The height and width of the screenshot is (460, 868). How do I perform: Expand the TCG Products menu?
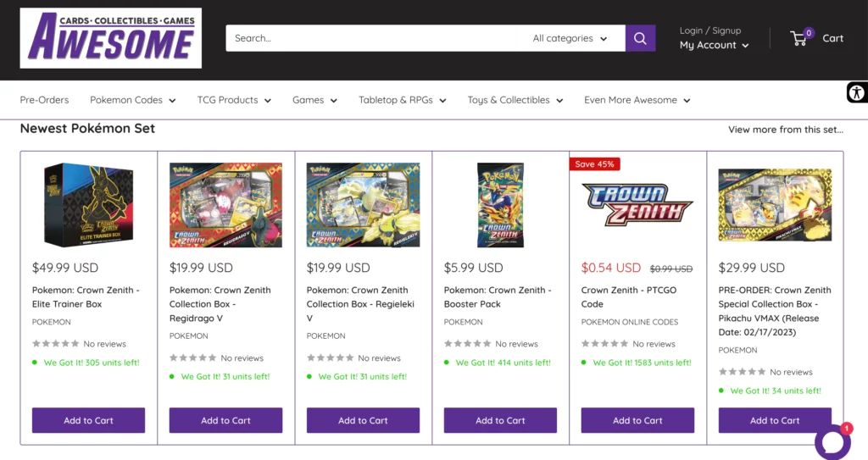click(x=234, y=100)
